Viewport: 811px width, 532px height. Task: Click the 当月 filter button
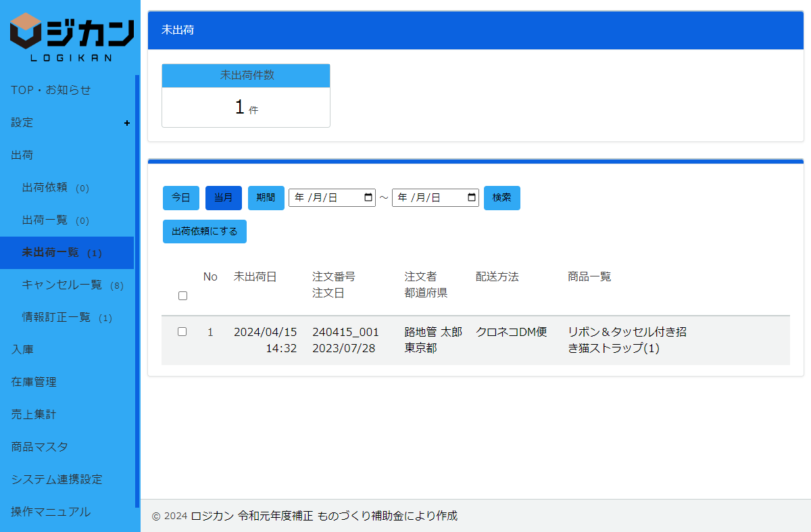click(224, 198)
